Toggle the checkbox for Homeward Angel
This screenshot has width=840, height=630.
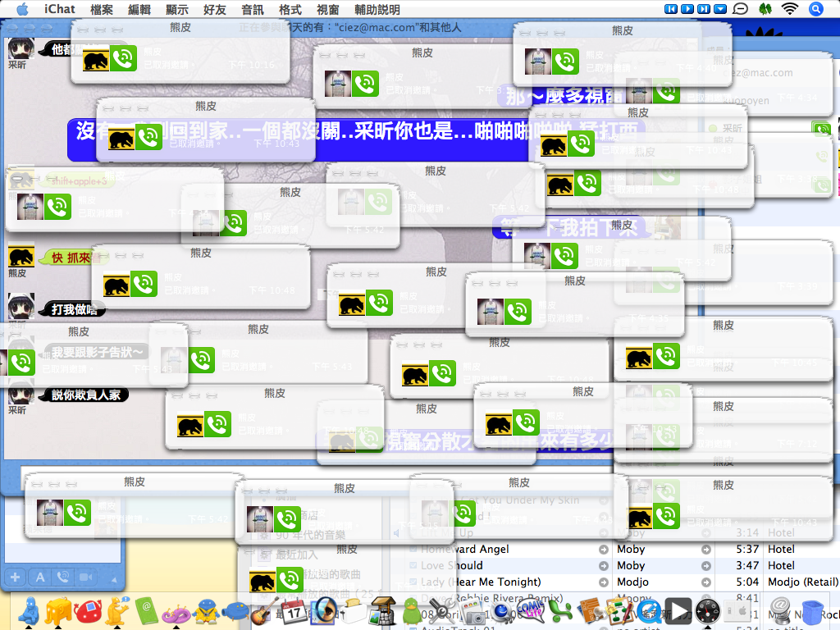pyautogui.click(x=413, y=549)
